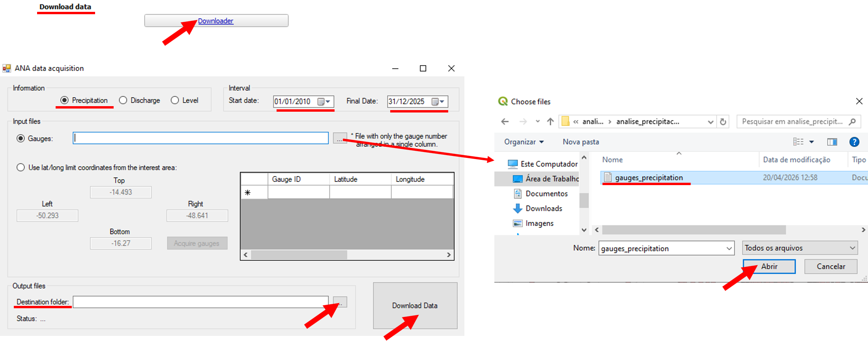Click Nova pasta in the toolbar
Viewport: 868px width, 341px height.
(581, 142)
